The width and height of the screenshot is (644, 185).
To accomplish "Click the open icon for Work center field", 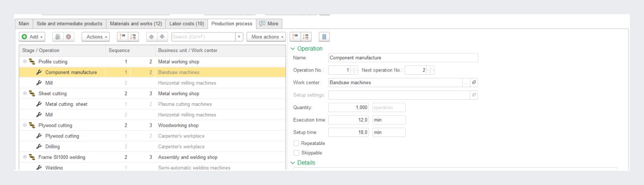I will click(474, 83).
